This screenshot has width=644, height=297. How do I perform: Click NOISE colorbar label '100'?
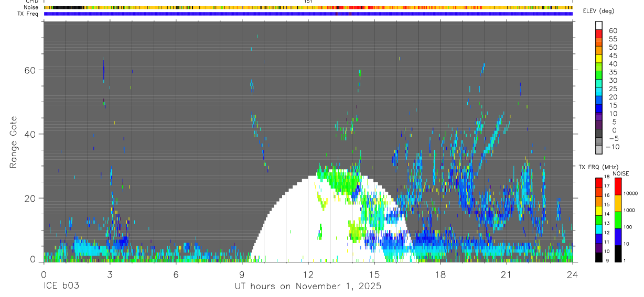(x=628, y=227)
